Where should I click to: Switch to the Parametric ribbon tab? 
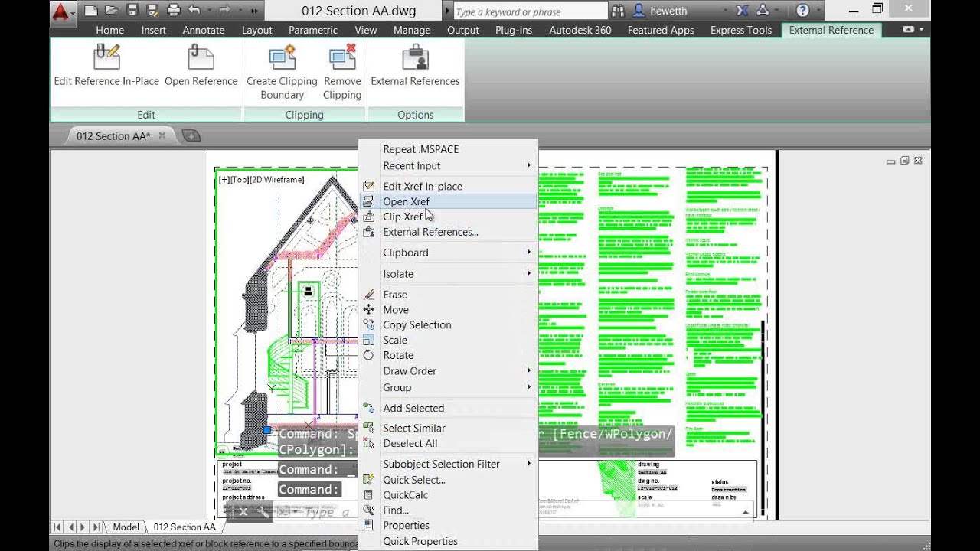313,30
